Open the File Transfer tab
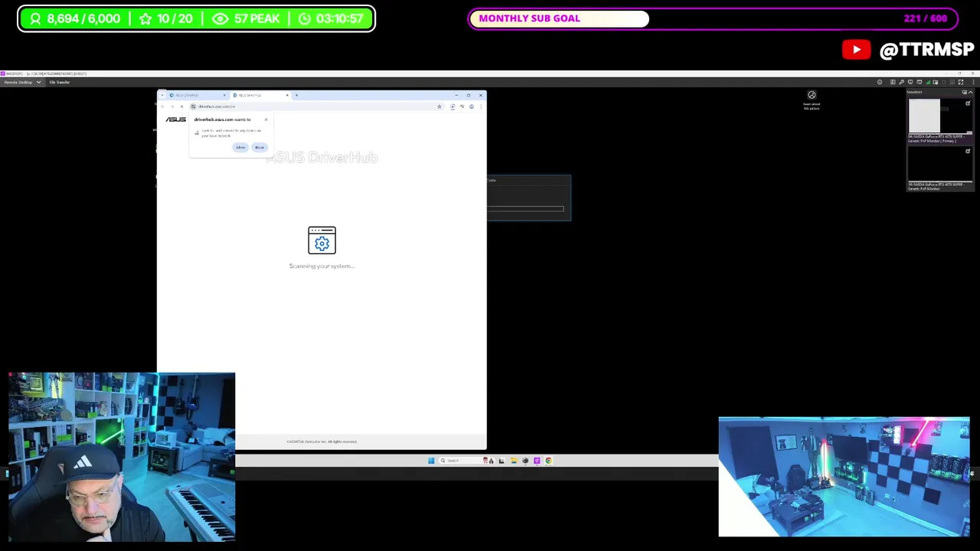 pos(60,82)
